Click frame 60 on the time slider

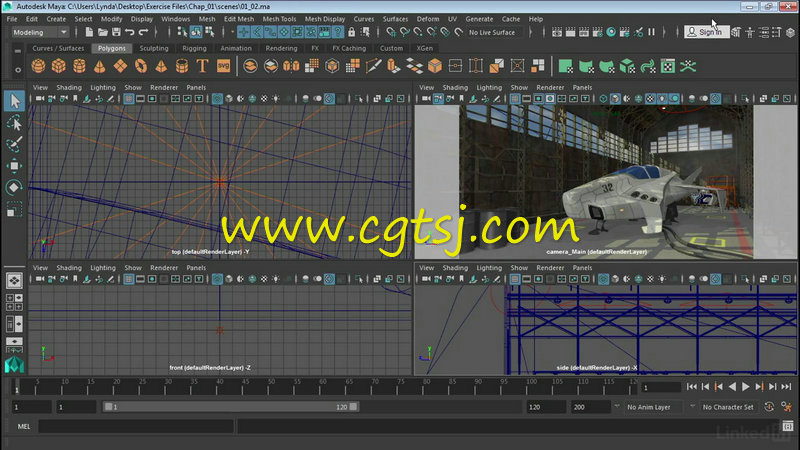322,387
